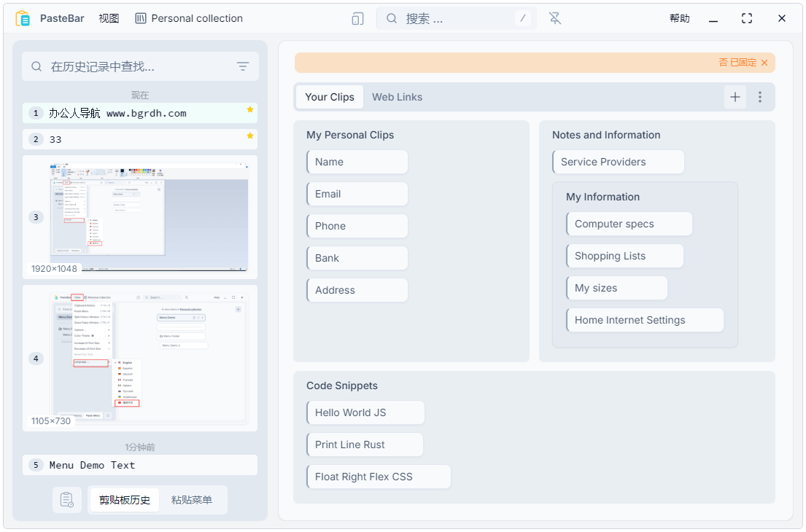Open the Personal collection selector
This screenshot has width=806, height=532.
coord(189,18)
